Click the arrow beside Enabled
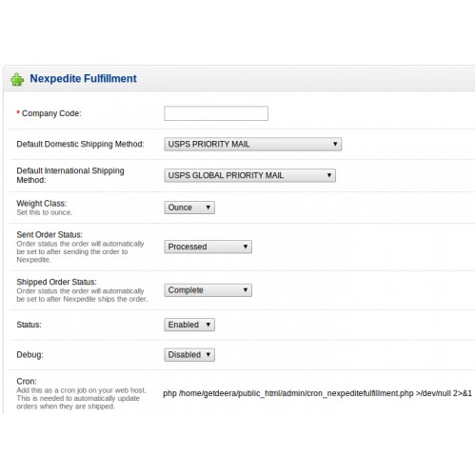Image resolution: width=476 pixels, height=476 pixels. [208, 325]
